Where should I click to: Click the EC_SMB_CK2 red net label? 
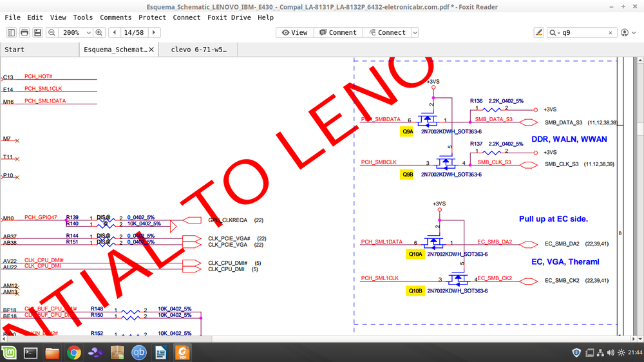pyautogui.click(x=495, y=278)
